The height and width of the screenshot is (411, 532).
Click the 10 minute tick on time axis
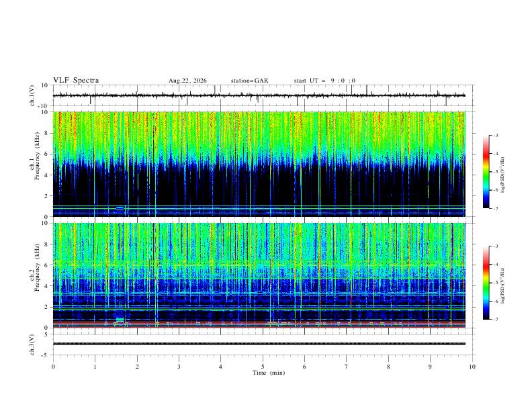coord(472,367)
